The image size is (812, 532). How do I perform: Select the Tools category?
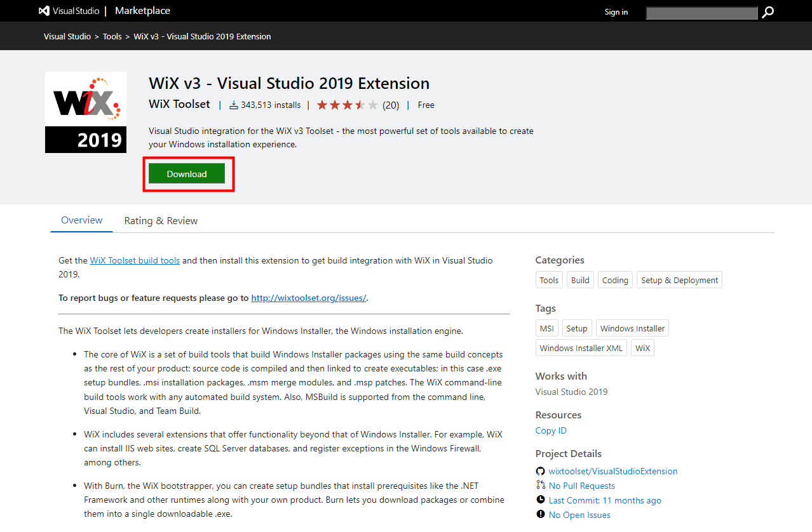[x=549, y=280]
